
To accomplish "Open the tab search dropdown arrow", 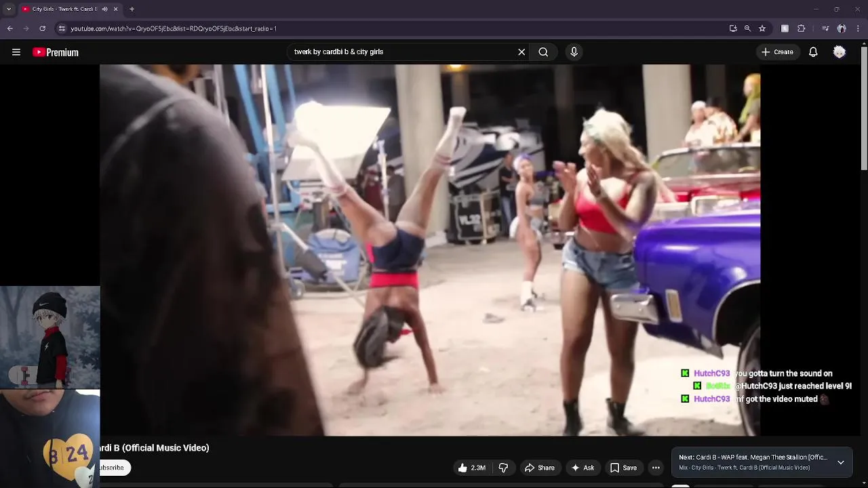I will pyautogui.click(x=9, y=9).
